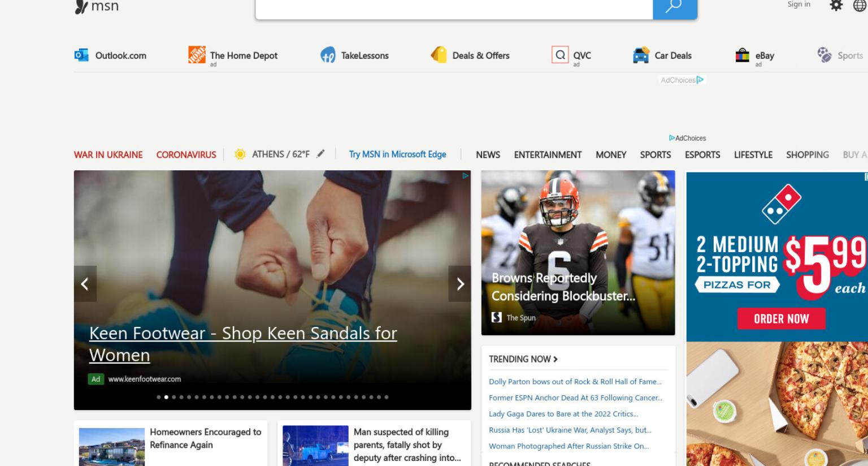Click the Deals & Offers tag icon
The image size is (868, 466).
tap(439, 55)
